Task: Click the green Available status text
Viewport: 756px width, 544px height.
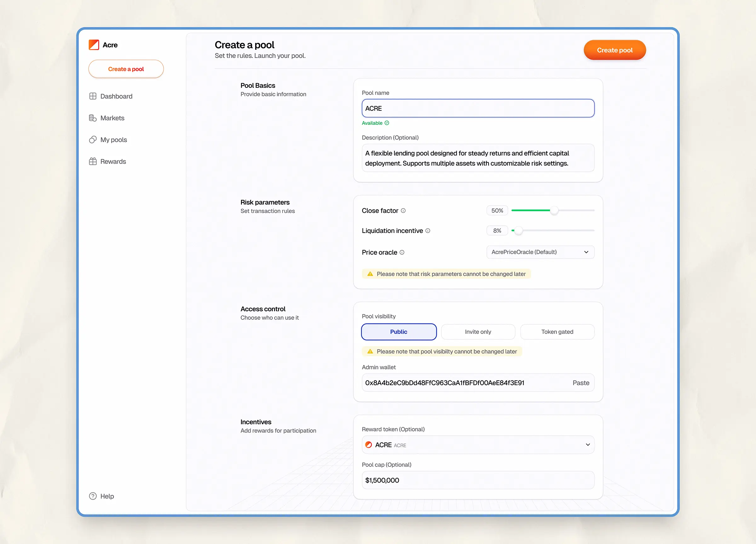Action: [372, 123]
